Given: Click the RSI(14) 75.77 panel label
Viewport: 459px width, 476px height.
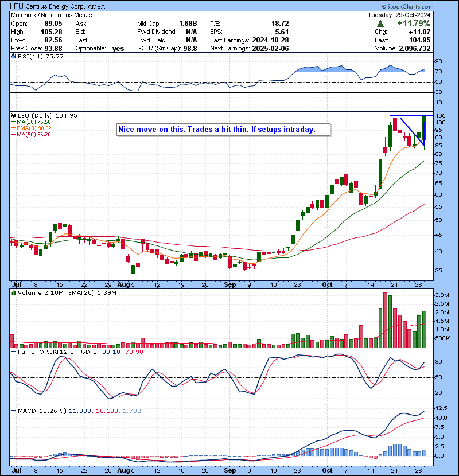Looking at the screenshot, I should tap(40, 56).
